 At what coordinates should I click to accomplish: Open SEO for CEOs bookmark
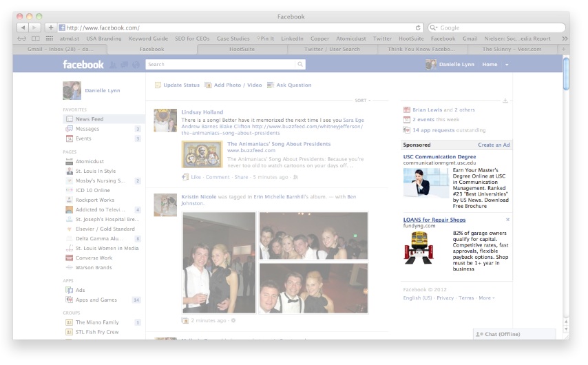[192, 39]
